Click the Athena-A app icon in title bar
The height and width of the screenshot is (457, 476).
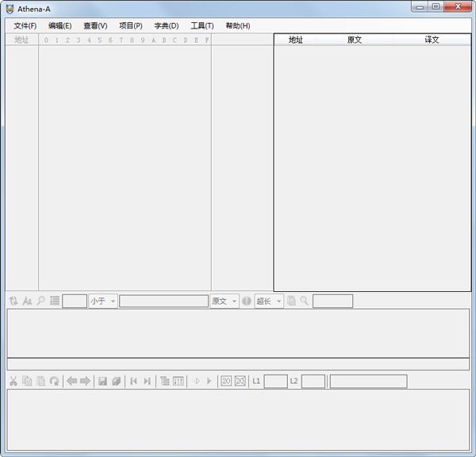point(10,9)
